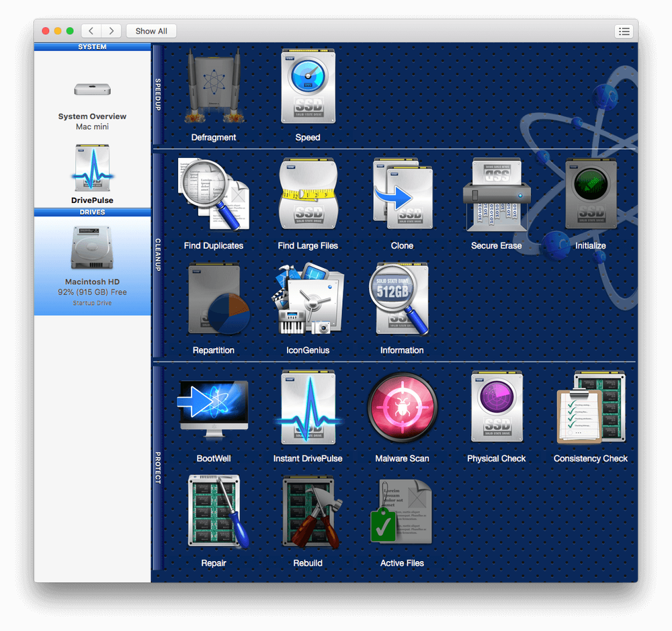Start the Clone utility
The image size is (672, 631).
coord(401,193)
